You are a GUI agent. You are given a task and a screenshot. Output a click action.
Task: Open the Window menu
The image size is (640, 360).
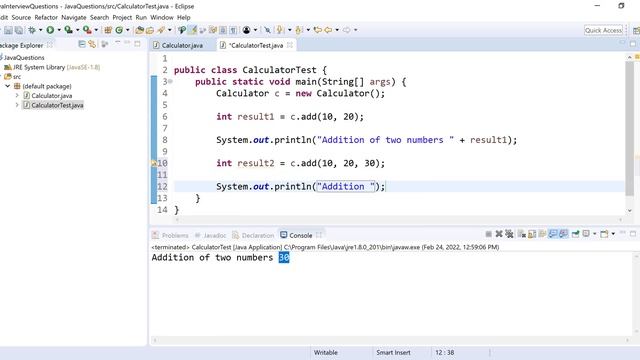pos(162,18)
